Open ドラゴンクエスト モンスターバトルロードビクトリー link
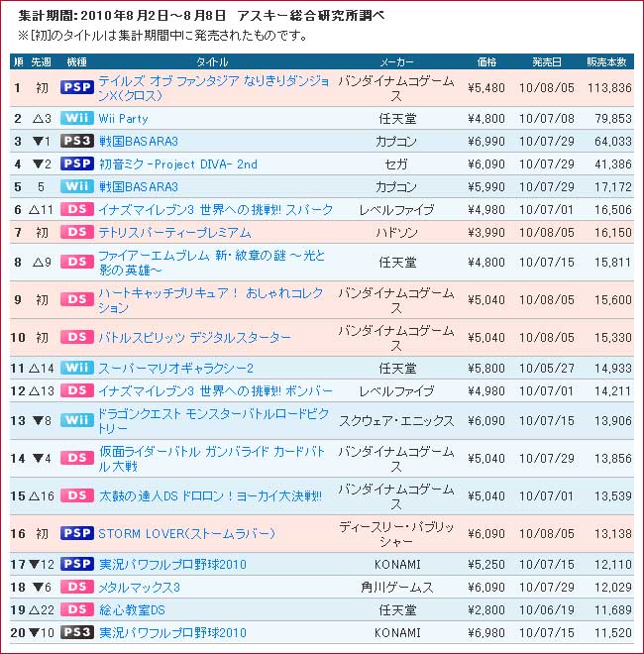The width and height of the screenshot is (644, 654). (x=214, y=421)
